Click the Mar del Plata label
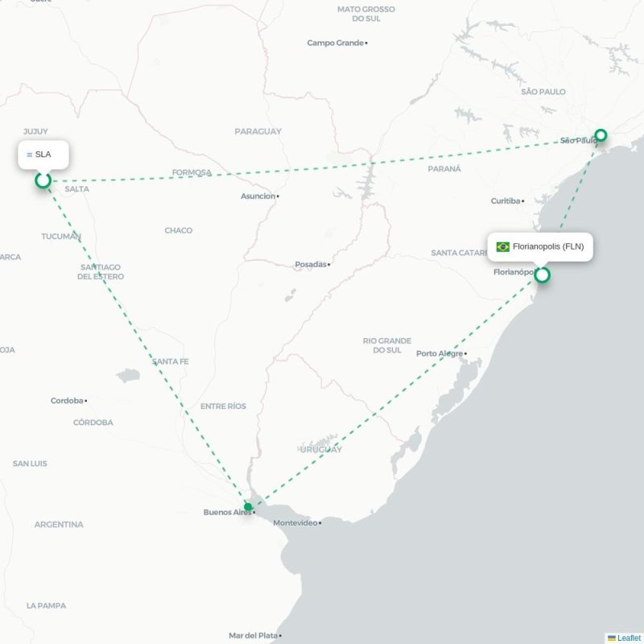The image size is (644, 644). [x=253, y=635]
